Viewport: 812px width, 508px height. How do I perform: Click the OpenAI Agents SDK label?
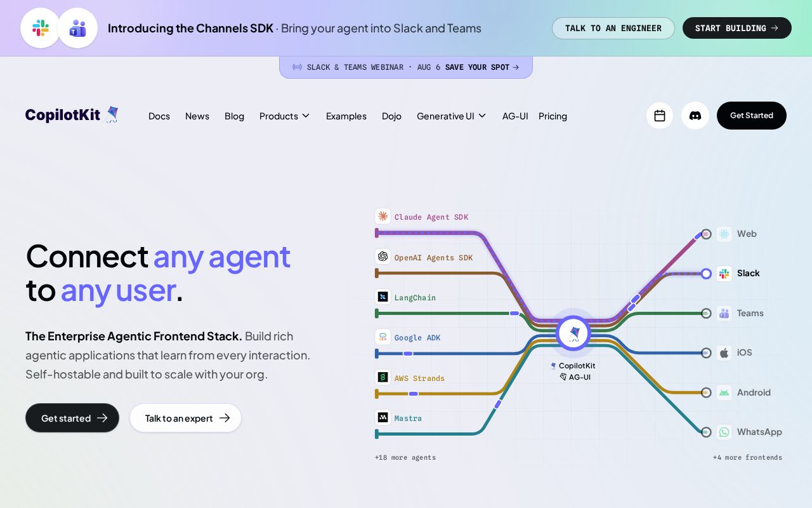(x=433, y=257)
